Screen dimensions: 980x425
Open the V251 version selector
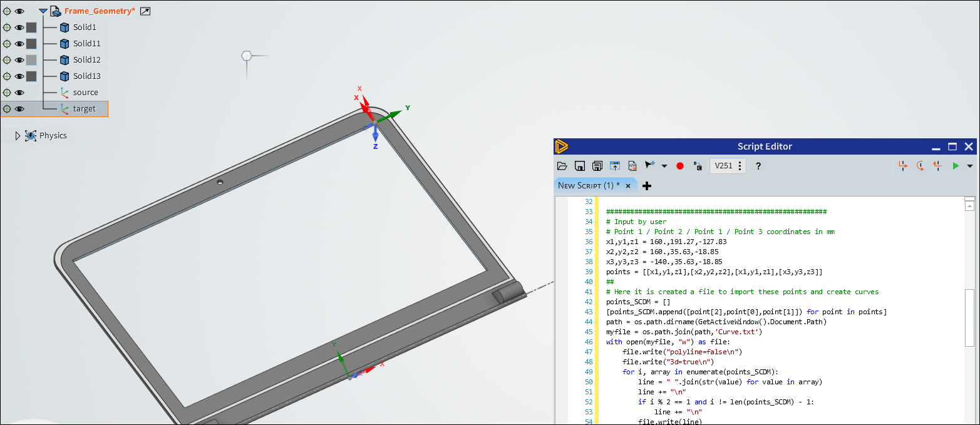click(x=728, y=166)
